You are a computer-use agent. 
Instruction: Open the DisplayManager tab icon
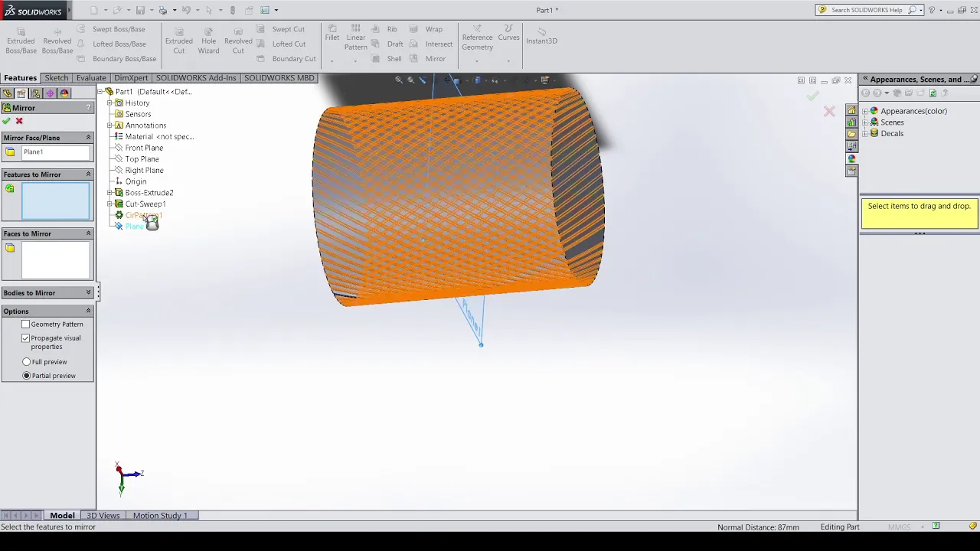64,93
